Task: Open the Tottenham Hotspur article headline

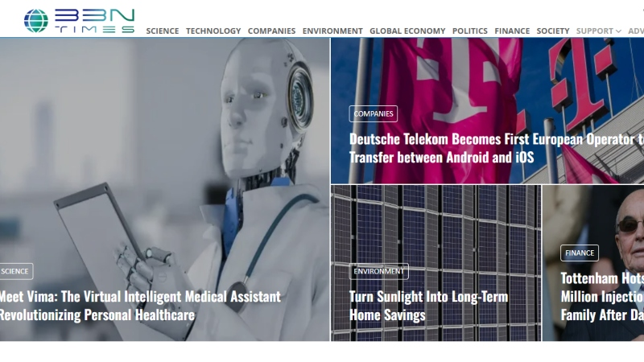Action: 602,297
